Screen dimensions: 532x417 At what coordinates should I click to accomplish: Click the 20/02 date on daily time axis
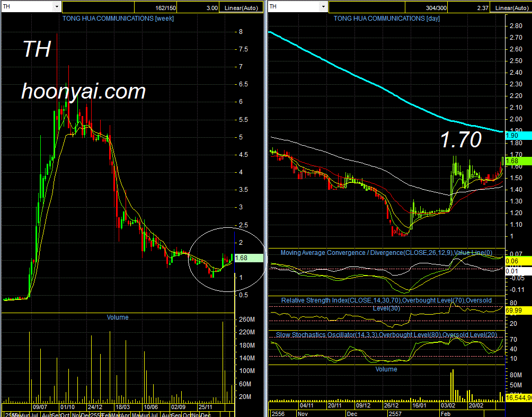[476, 405]
